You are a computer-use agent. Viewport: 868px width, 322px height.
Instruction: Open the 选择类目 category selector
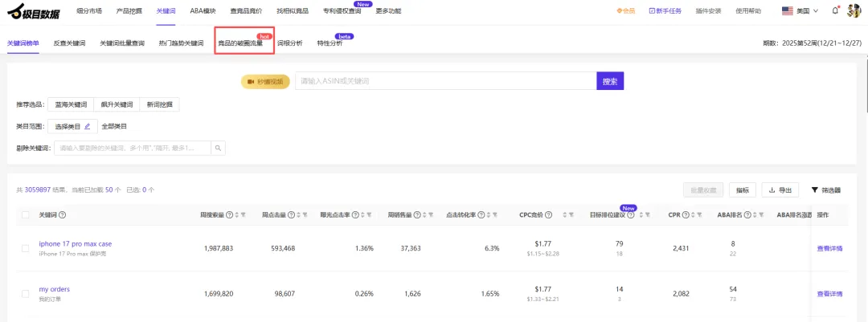tap(72, 126)
